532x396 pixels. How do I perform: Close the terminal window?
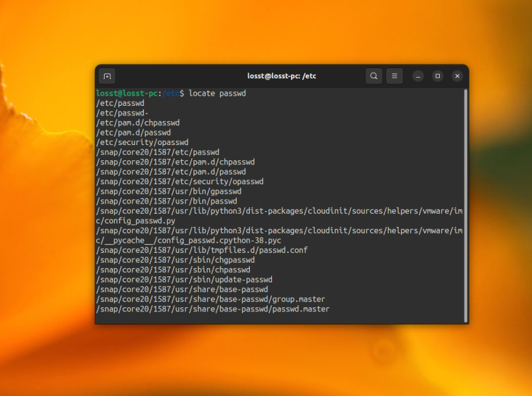(458, 76)
